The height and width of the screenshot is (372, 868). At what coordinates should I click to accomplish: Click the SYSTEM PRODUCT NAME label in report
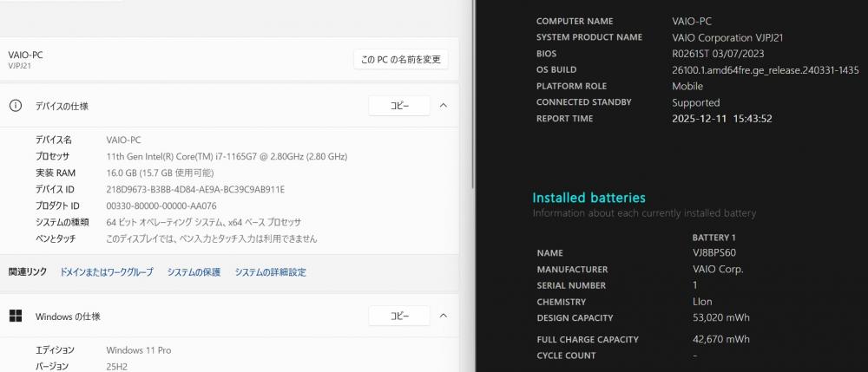click(589, 37)
